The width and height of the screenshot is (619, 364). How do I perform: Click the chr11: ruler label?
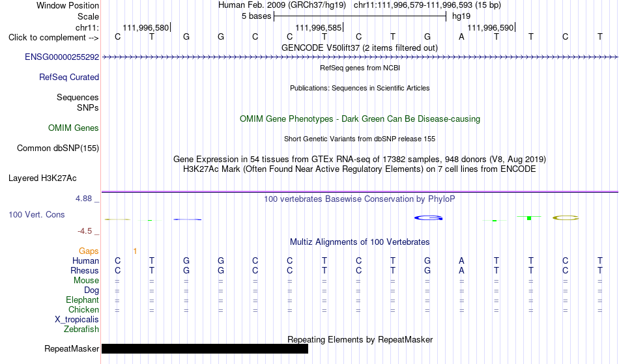coord(87,28)
